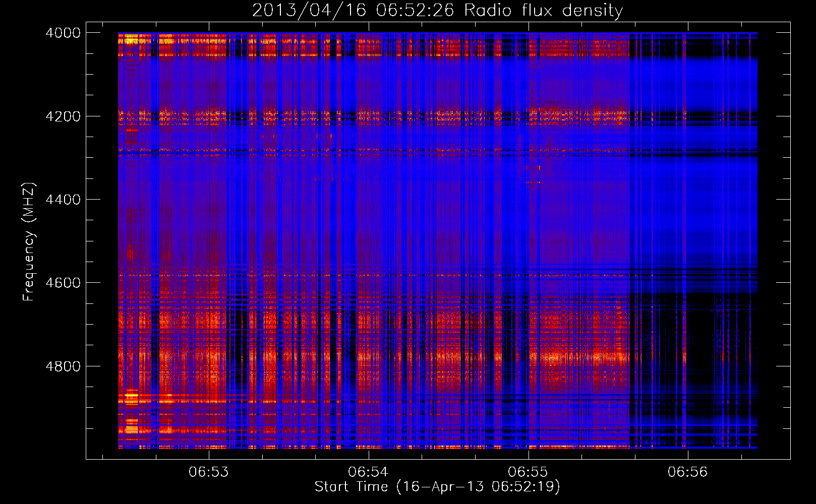
Task: Click the 4200 frequency tick label
Action: point(63,116)
